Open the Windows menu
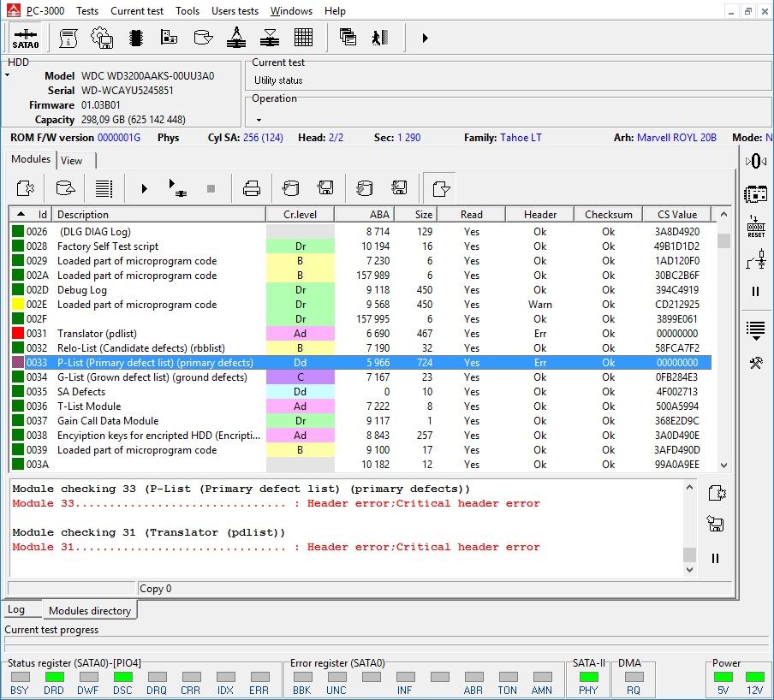This screenshot has width=774, height=700. pos(291,11)
